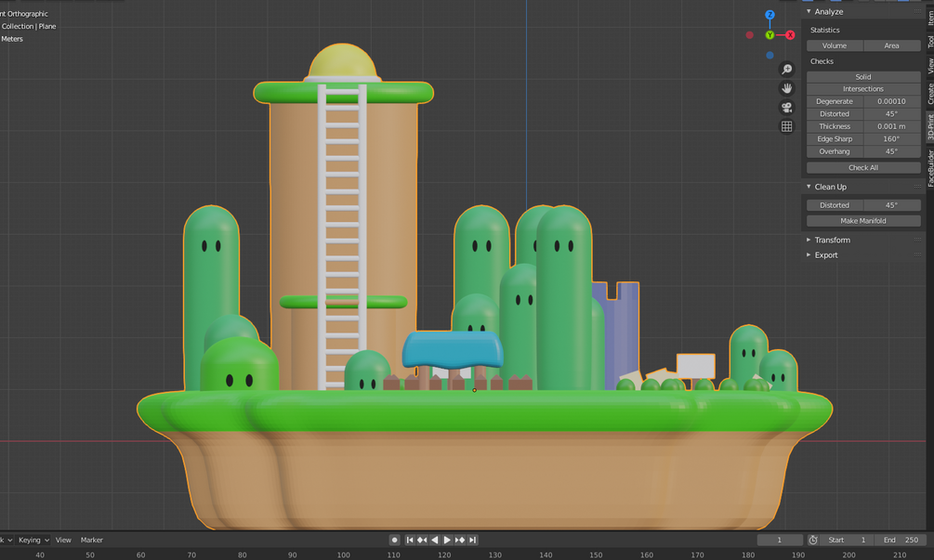Click the End 250 frame field

point(900,540)
